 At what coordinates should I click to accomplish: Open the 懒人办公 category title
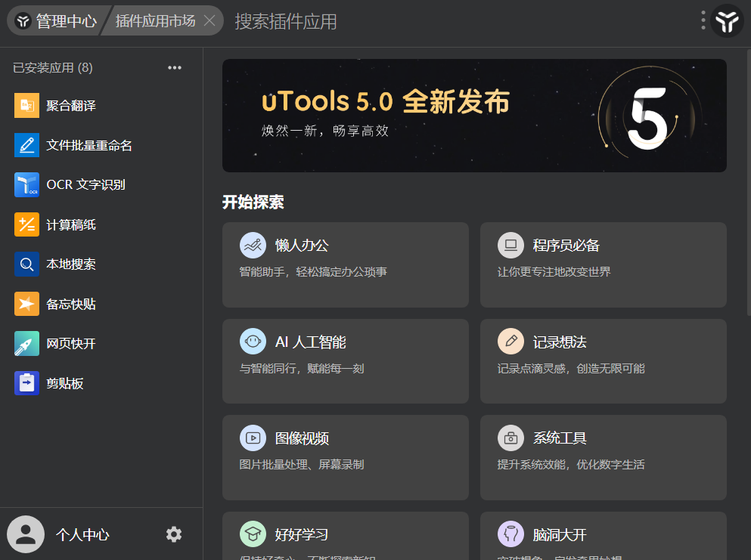[302, 246]
